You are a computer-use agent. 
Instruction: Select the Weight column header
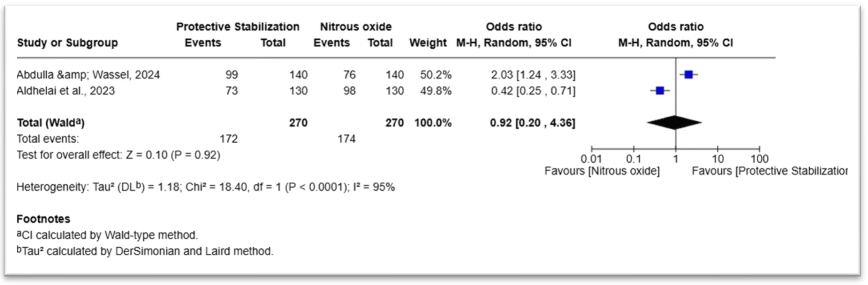tap(428, 43)
